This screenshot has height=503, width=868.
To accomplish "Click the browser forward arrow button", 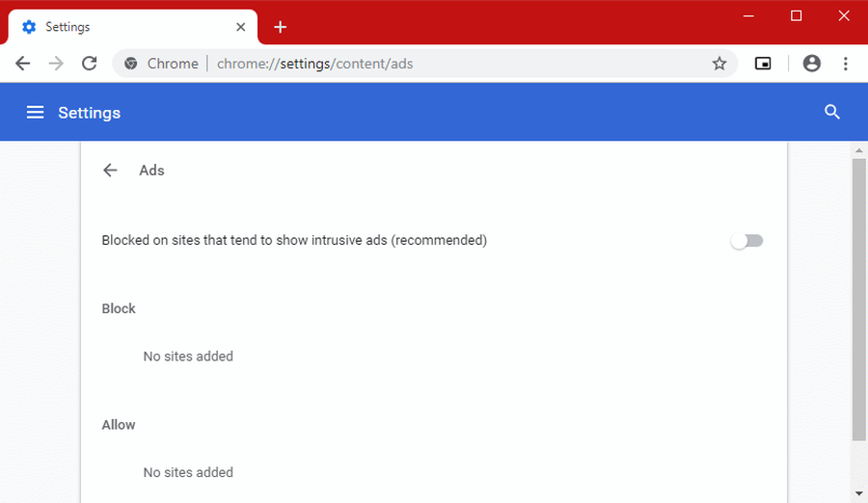I will [56, 64].
